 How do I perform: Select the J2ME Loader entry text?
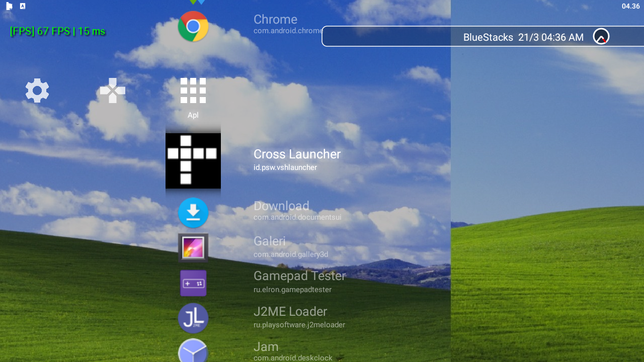[290, 312]
